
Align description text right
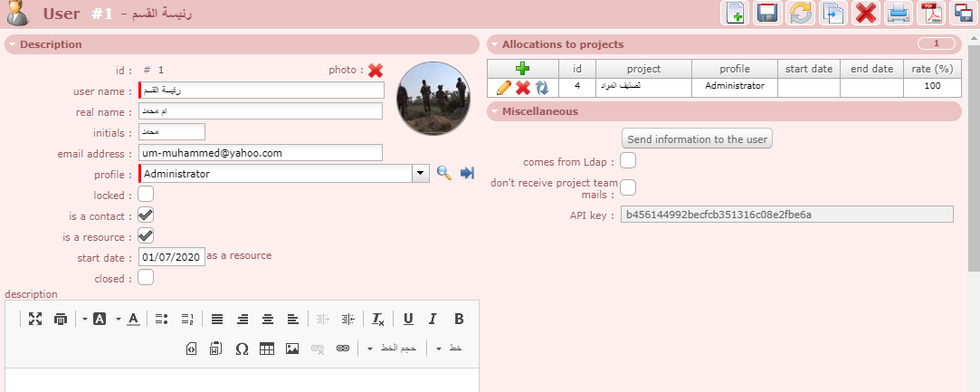243,319
